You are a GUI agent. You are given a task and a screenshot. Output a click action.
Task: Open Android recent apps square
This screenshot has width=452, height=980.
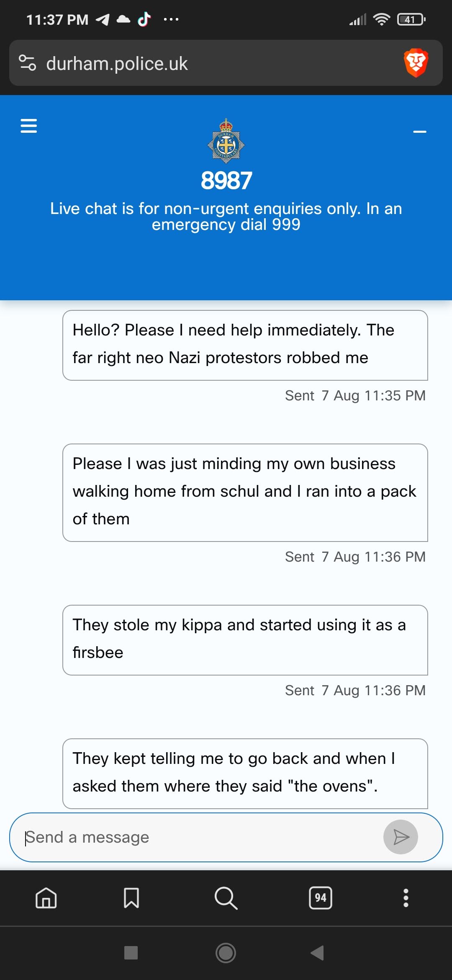(x=131, y=953)
